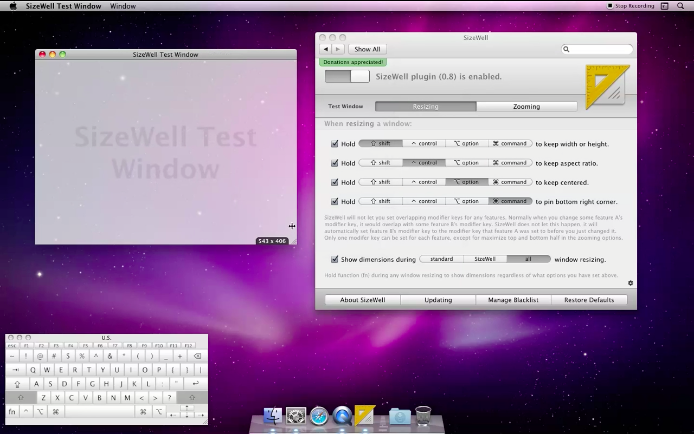Select standard for show dimensions
694x434 pixels.
tap(441, 259)
